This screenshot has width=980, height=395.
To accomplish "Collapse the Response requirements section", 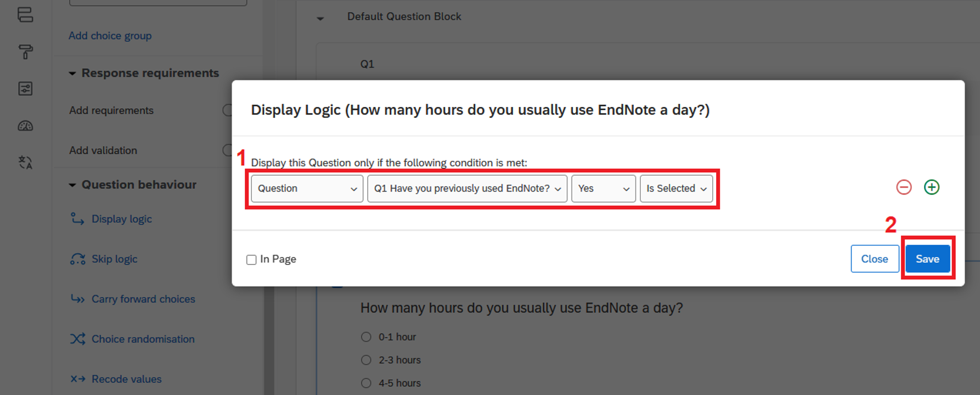I will 72,74.
